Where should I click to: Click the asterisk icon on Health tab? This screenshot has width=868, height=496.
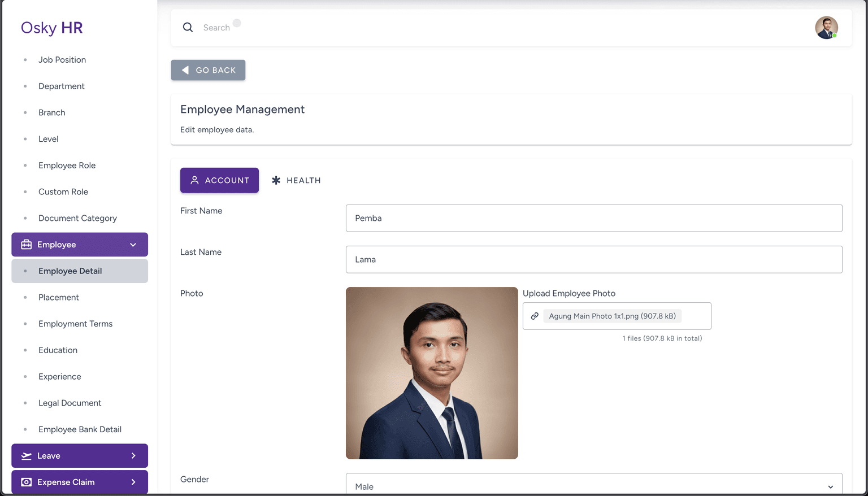coord(276,180)
